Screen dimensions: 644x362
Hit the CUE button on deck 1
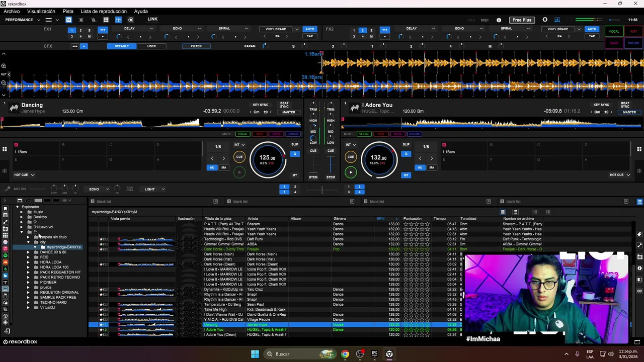coord(239,157)
